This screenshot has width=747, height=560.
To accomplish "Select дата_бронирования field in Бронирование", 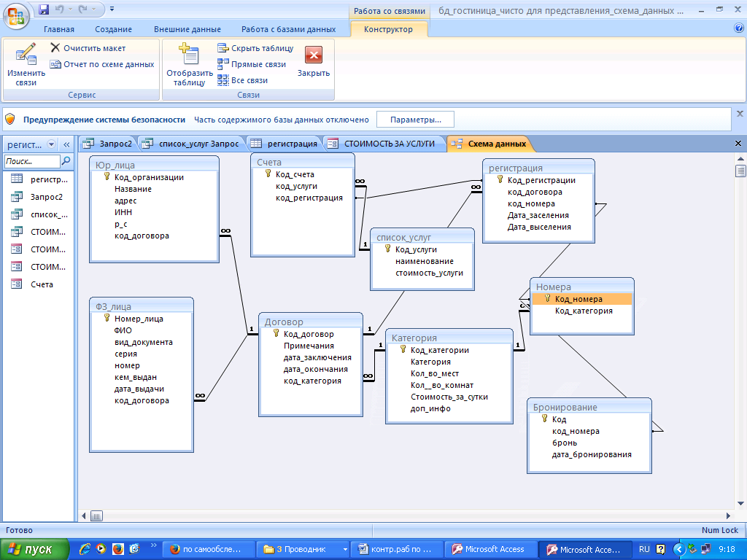I will [x=592, y=454].
